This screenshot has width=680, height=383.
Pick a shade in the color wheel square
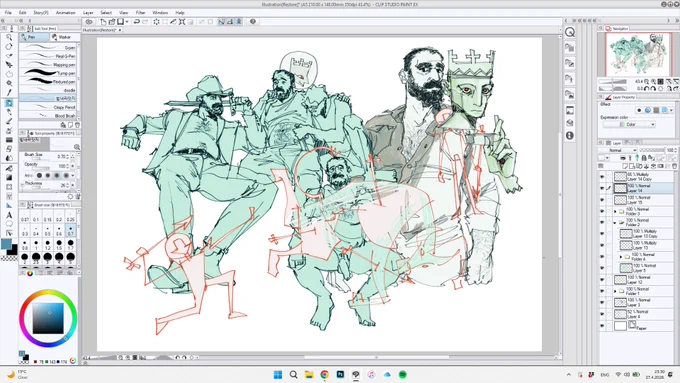click(48, 318)
